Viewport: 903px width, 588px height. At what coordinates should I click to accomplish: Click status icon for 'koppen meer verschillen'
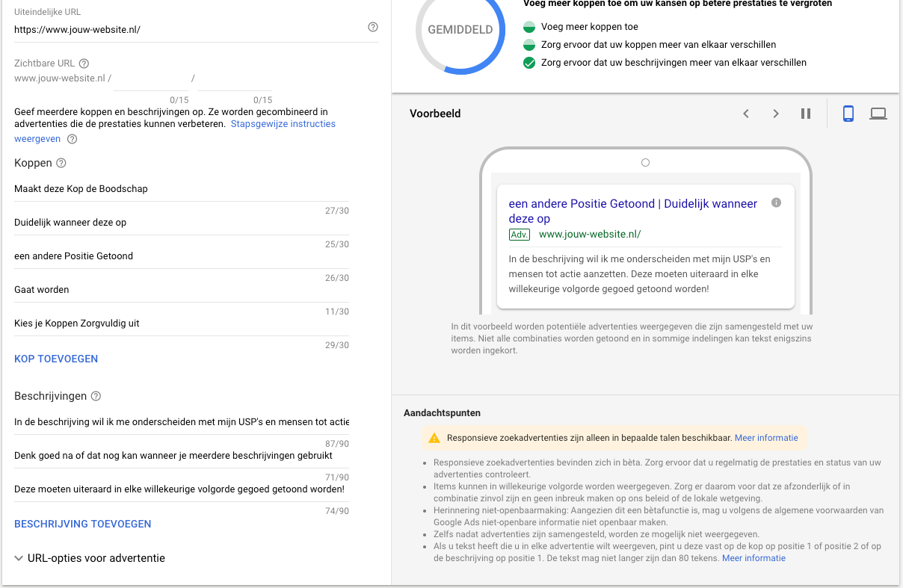[x=529, y=45]
